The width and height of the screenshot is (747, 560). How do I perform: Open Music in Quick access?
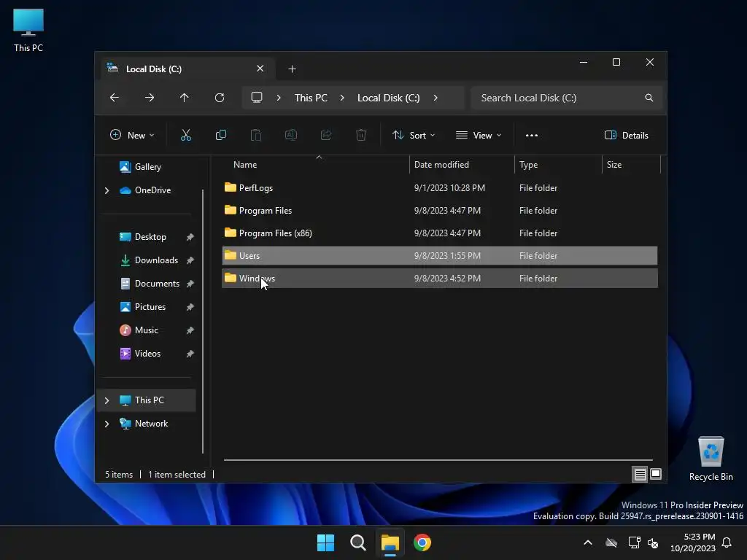click(147, 330)
